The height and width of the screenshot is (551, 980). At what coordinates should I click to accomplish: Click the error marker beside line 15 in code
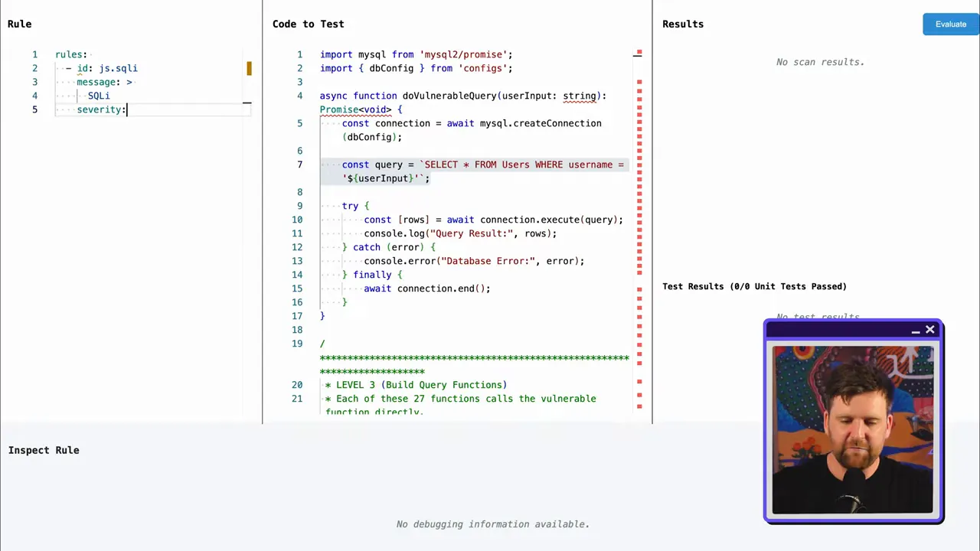[x=639, y=290]
